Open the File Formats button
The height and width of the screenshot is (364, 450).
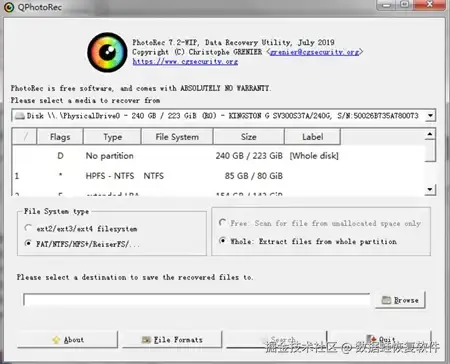coord(172,340)
